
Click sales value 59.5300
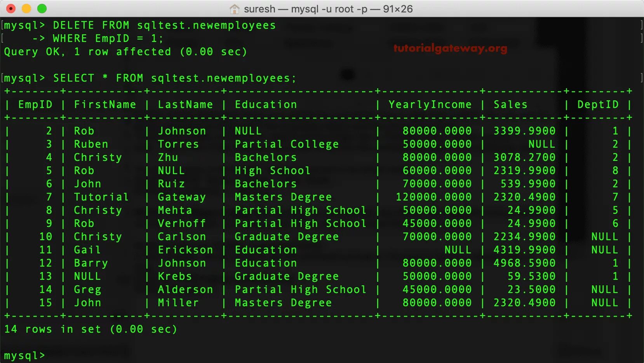pos(531,276)
